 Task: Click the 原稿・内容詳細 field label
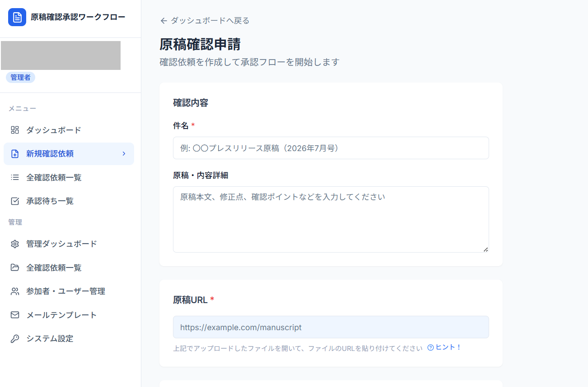(200, 175)
